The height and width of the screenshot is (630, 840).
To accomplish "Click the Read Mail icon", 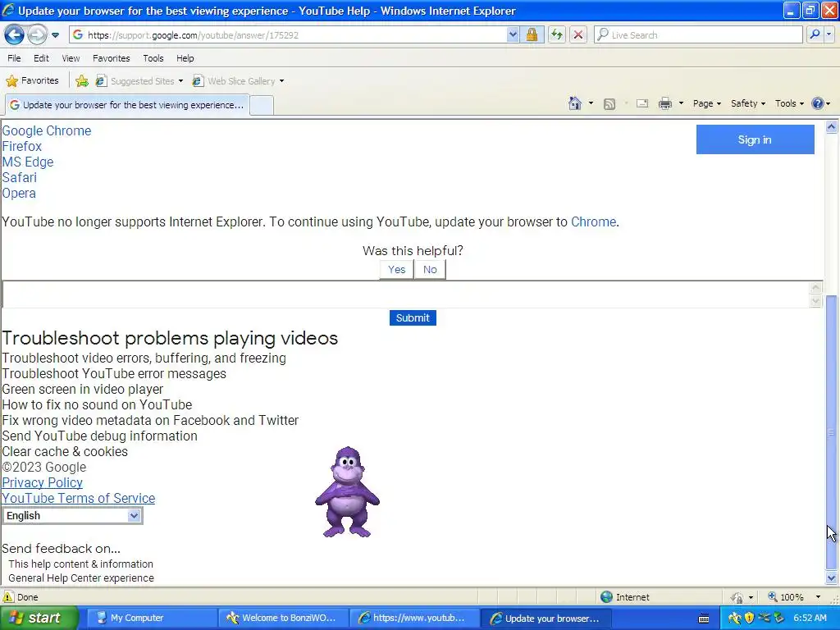I will click(x=642, y=103).
